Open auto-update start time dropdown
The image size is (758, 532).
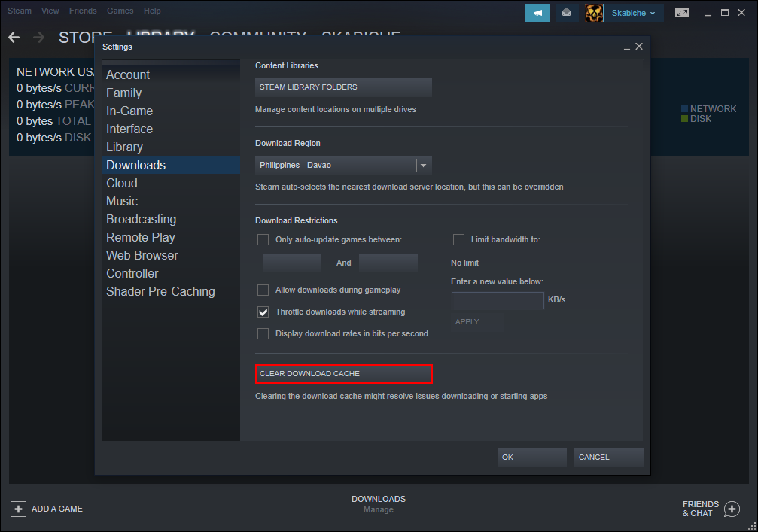click(x=292, y=263)
